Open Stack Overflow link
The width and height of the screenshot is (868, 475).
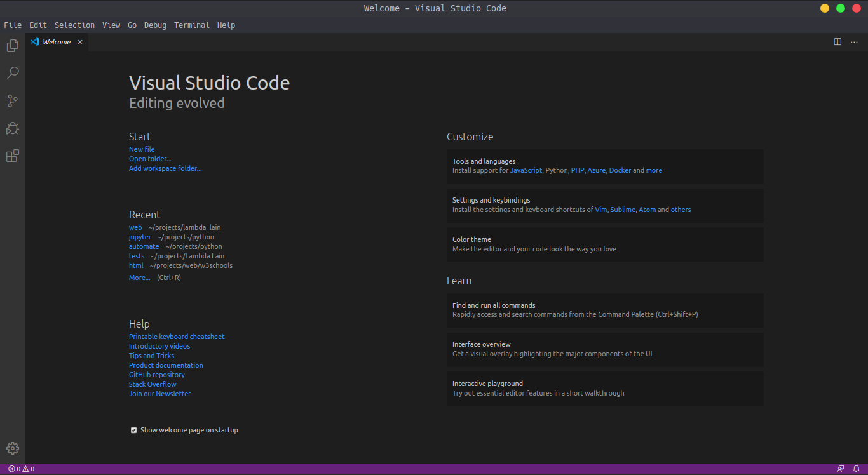[x=153, y=384]
